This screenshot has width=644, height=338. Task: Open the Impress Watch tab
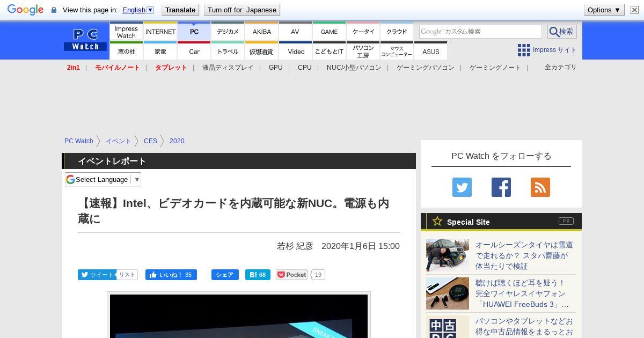pyautogui.click(x=126, y=31)
